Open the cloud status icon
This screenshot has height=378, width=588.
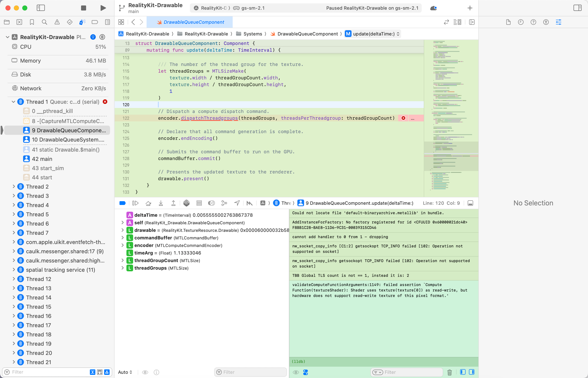[x=433, y=8]
